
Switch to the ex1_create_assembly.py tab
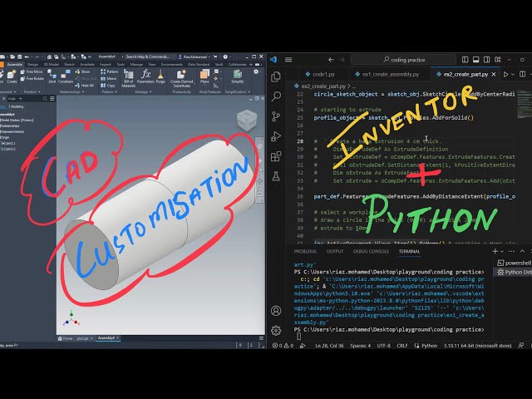[387, 74]
